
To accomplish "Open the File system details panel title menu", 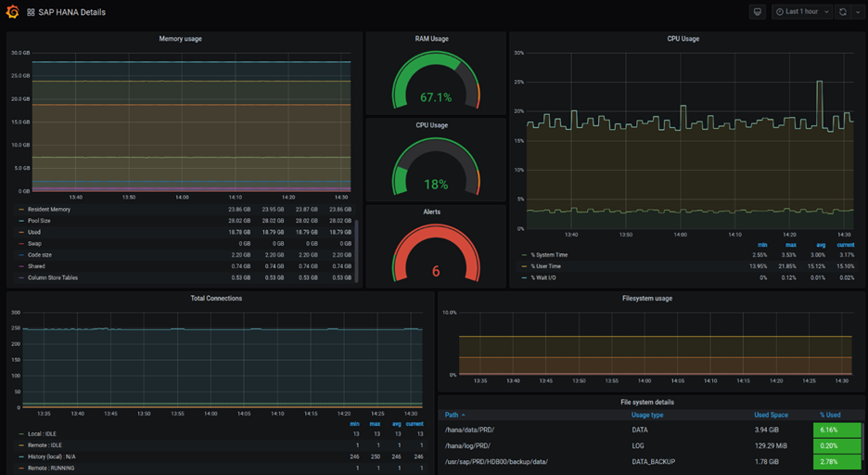I will [647, 403].
